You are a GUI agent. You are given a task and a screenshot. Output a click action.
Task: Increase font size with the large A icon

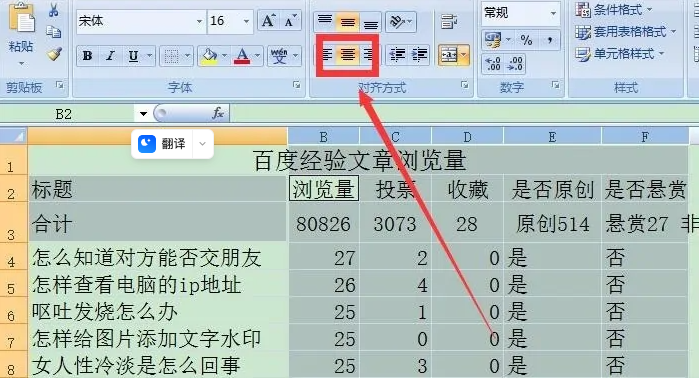268,21
